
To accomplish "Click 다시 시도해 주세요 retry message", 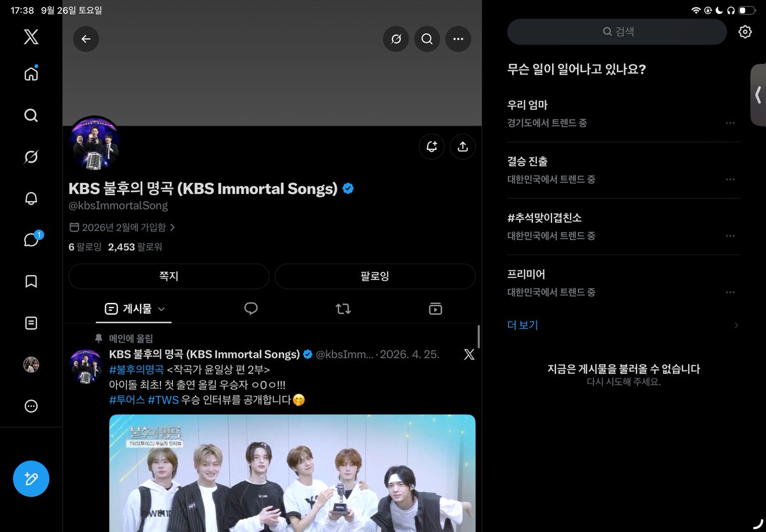I will tap(624, 383).
